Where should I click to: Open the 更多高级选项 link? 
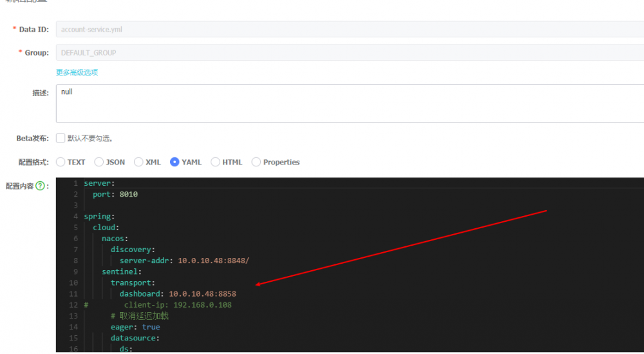77,72
